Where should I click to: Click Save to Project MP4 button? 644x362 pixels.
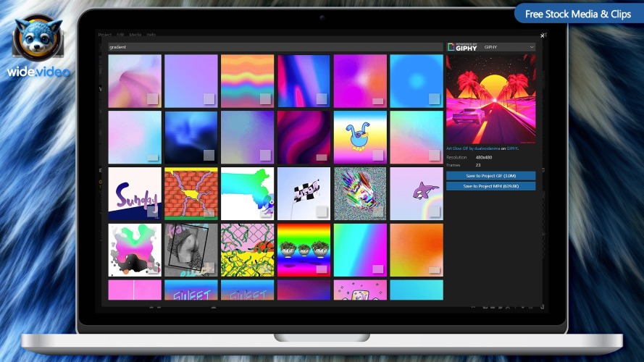click(x=491, y=186)
